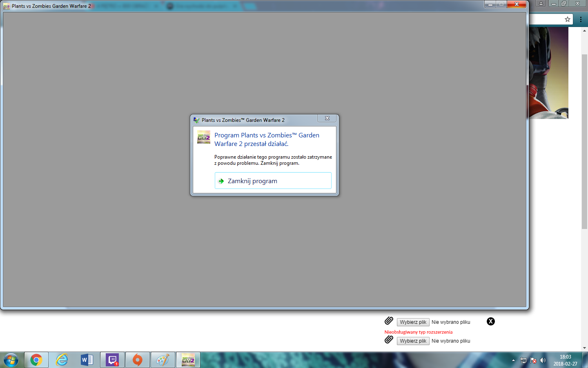Click the first Wybierz plik button
Screen dimensions: 588x368
click(x=413, y=322)
